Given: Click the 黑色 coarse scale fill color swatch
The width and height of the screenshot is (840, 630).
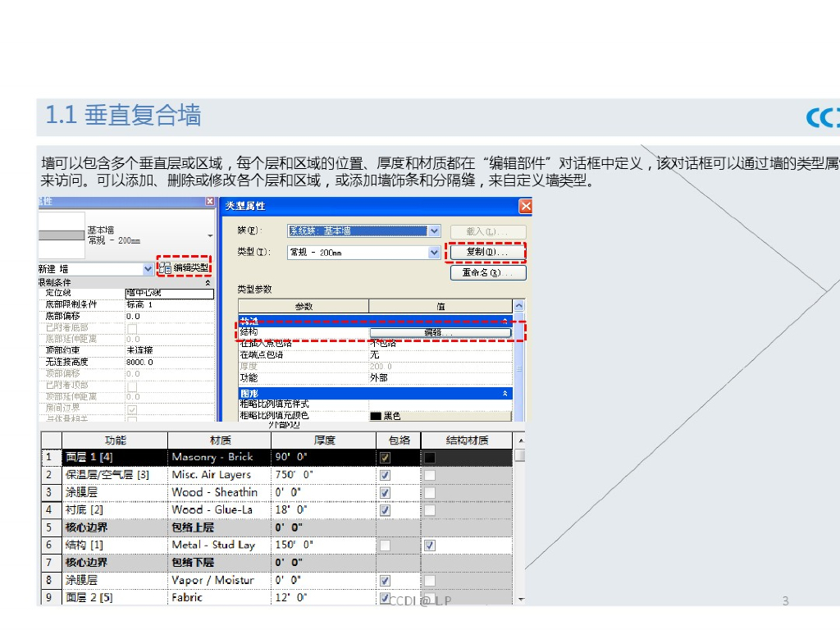Looking at the screenshot, I should click(377, 416).
